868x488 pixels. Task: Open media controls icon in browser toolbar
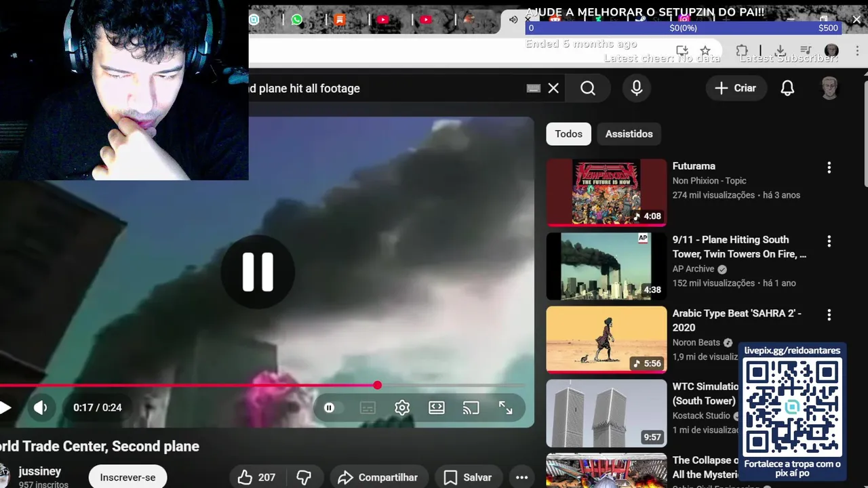pos(806,51)
